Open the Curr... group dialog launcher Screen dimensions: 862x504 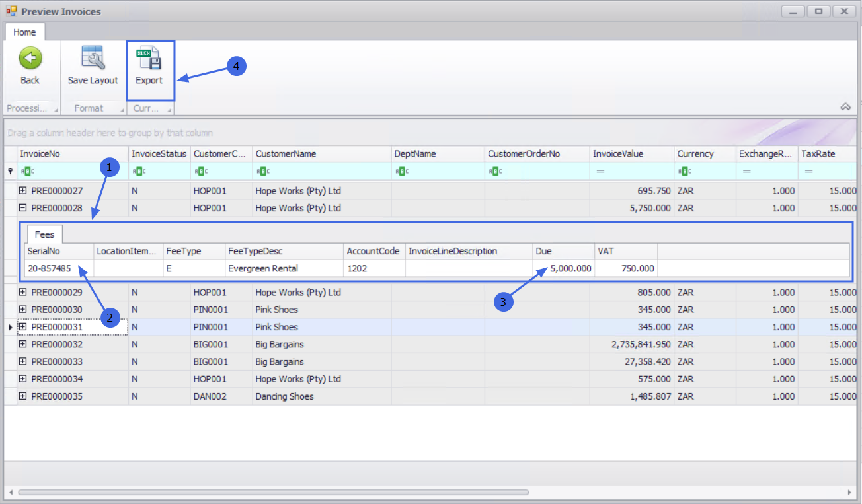coord(169,110)
